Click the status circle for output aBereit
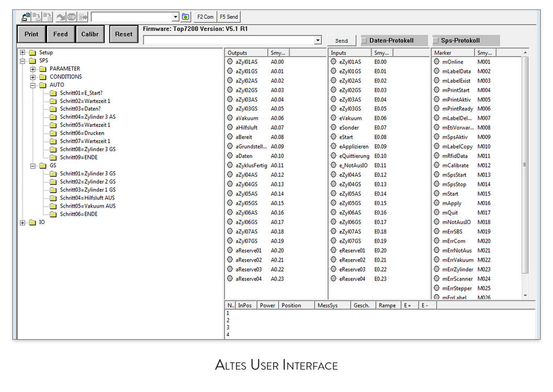Image resolution: width=553 pixels, height=392 pixels. tap(230, 137)
